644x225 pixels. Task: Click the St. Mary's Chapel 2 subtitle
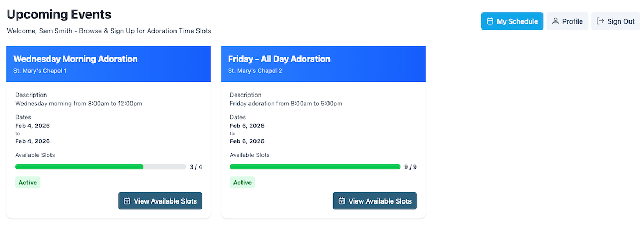click(255, 71)
